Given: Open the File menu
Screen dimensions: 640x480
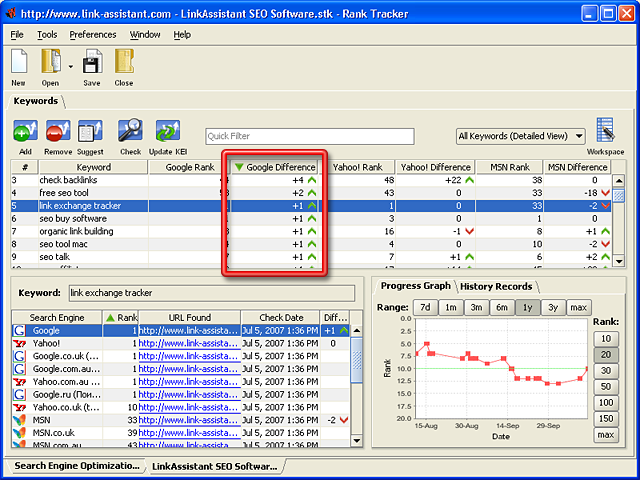Looking at the screenshot, I should point(17,35).
